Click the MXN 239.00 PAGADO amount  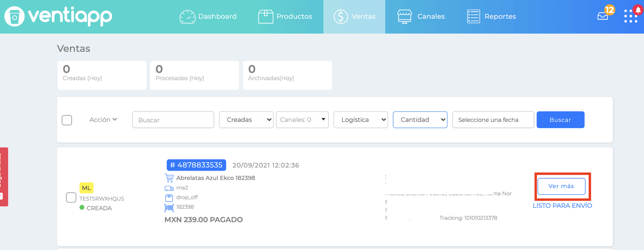[204, 220]
